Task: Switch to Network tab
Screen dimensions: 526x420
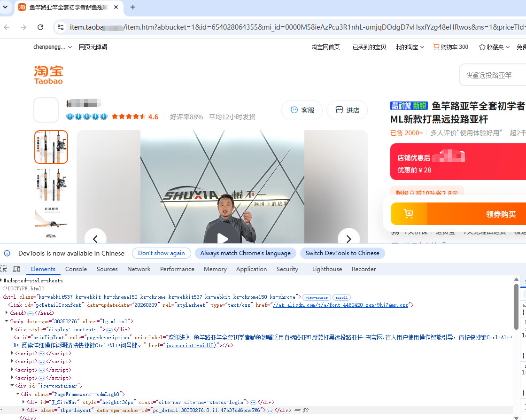Action: tap(139, 269)
